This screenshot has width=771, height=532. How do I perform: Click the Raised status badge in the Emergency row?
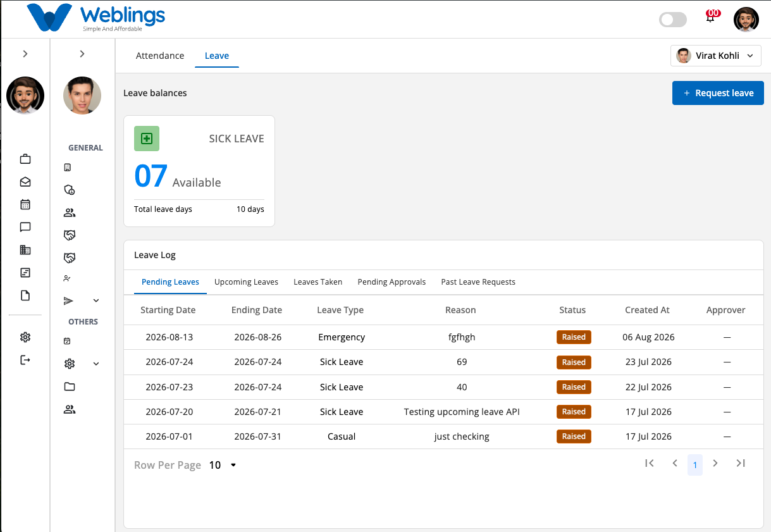coord(574,337)
